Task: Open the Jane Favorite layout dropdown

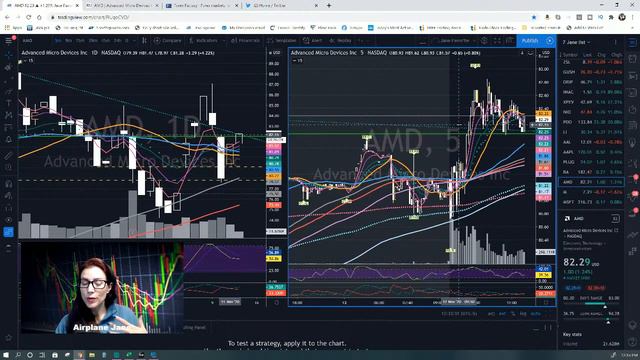Action: click(456, 40)
